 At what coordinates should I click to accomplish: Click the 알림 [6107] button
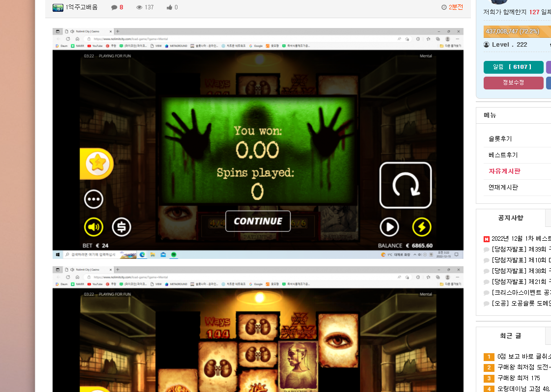[x=514, y=67]
